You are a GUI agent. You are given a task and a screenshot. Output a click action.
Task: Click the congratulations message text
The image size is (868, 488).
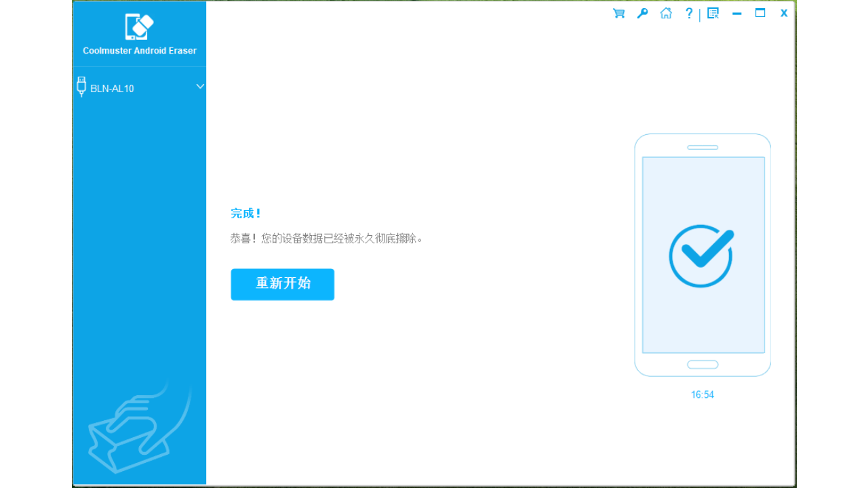click(x=327, y=238)
